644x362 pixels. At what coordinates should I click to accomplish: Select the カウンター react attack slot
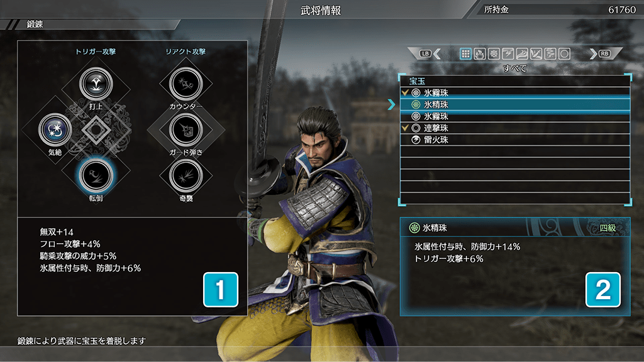coord(186,84)
